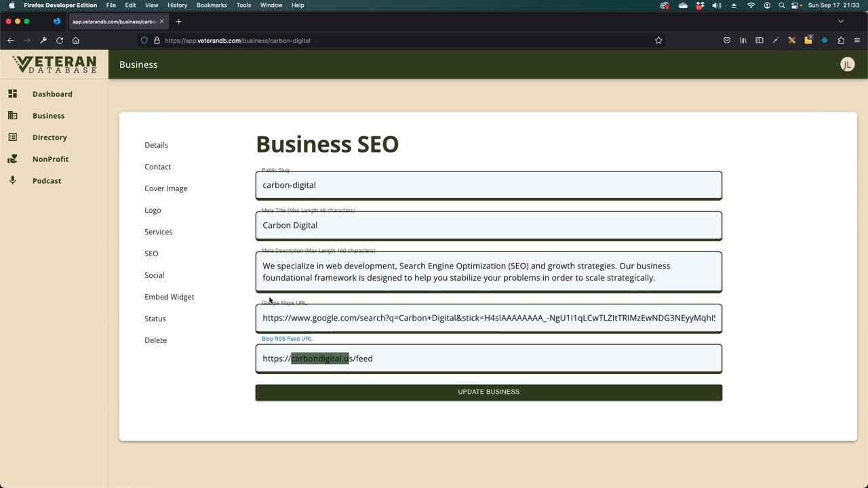
Task: Open the Cover Image settings section
Action: tap(165, 188)
